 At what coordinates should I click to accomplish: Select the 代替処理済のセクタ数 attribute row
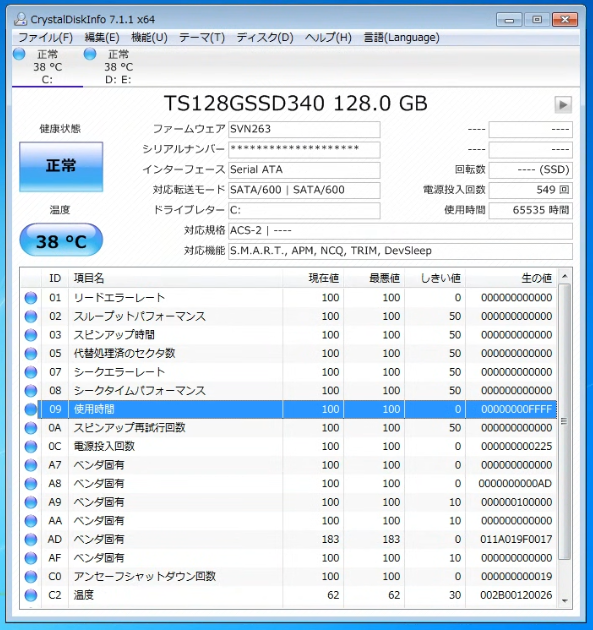(x=288, y=354)
